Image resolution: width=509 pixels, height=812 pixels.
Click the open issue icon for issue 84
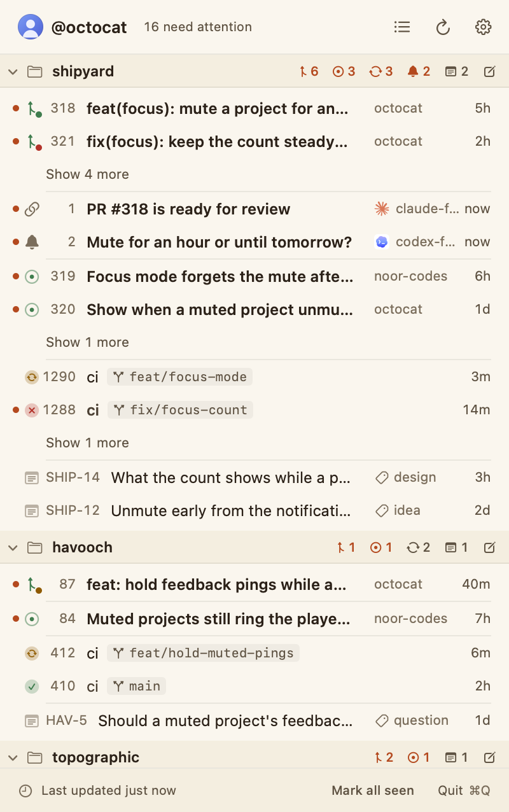coord(32,619)
